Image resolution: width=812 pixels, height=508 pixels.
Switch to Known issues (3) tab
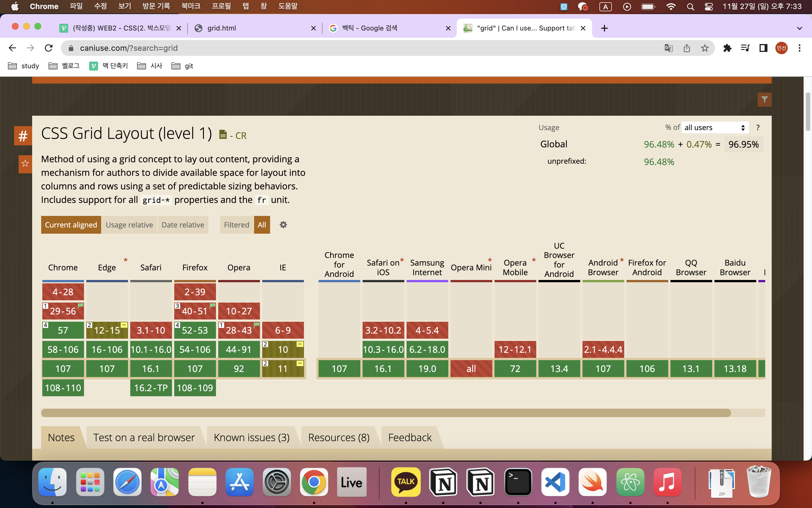pyautogui.click(x=252, y=437)
